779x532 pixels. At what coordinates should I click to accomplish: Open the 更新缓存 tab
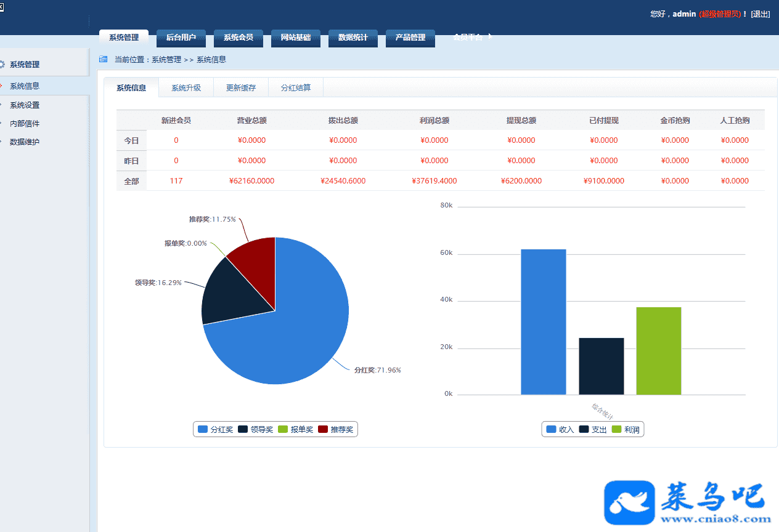(241, 88)
